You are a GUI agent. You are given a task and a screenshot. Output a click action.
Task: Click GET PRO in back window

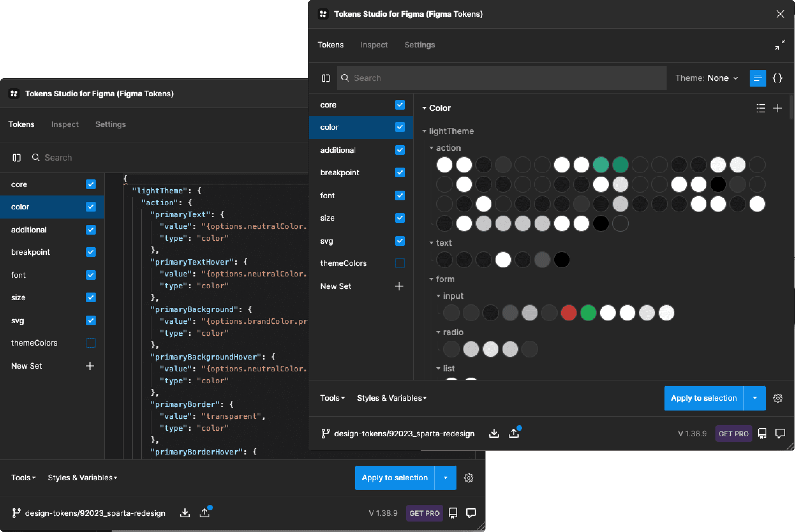424,513
